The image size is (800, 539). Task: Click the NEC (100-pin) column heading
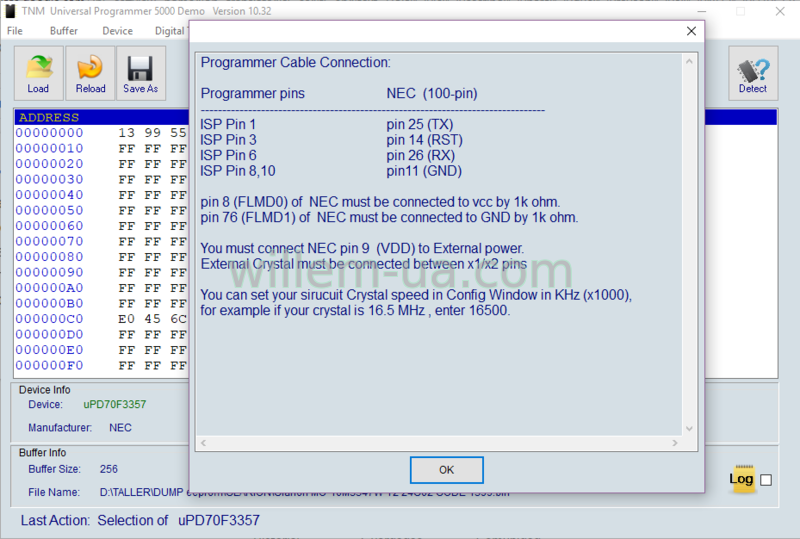pos(432,93)
